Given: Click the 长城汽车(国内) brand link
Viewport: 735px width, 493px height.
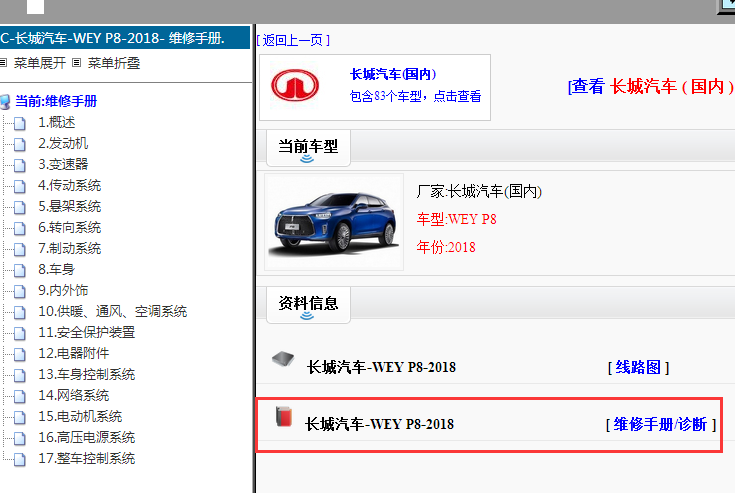Looking at the screenshot, I should pos(393,74).
